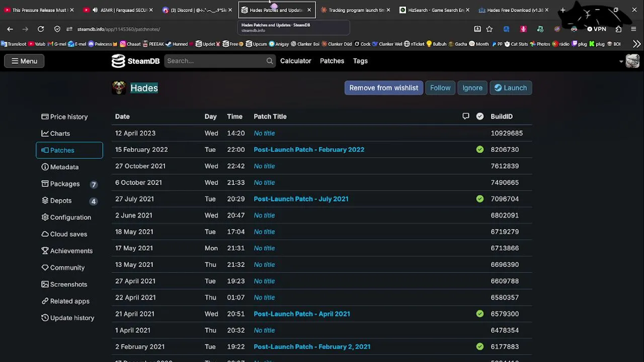Click the Metadata info icon
This screenshot has width=644, height=362.
(x=45, y=167)
